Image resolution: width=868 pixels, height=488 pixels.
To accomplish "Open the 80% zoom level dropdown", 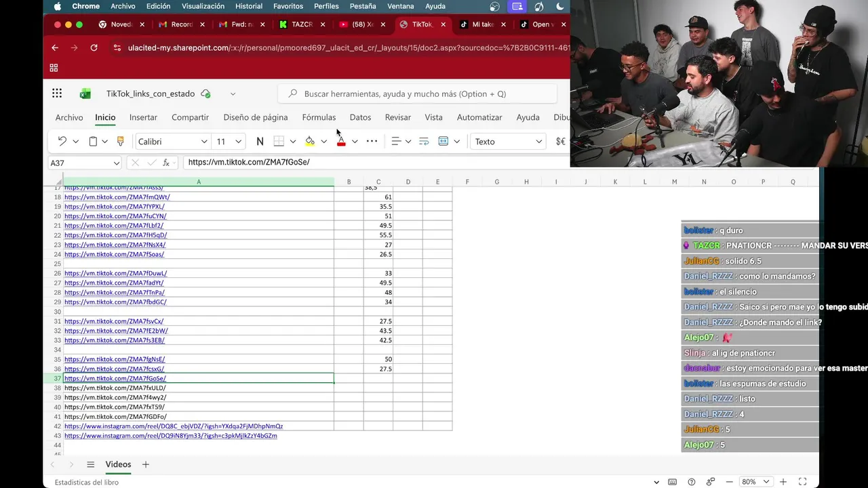I will point(756,482).
